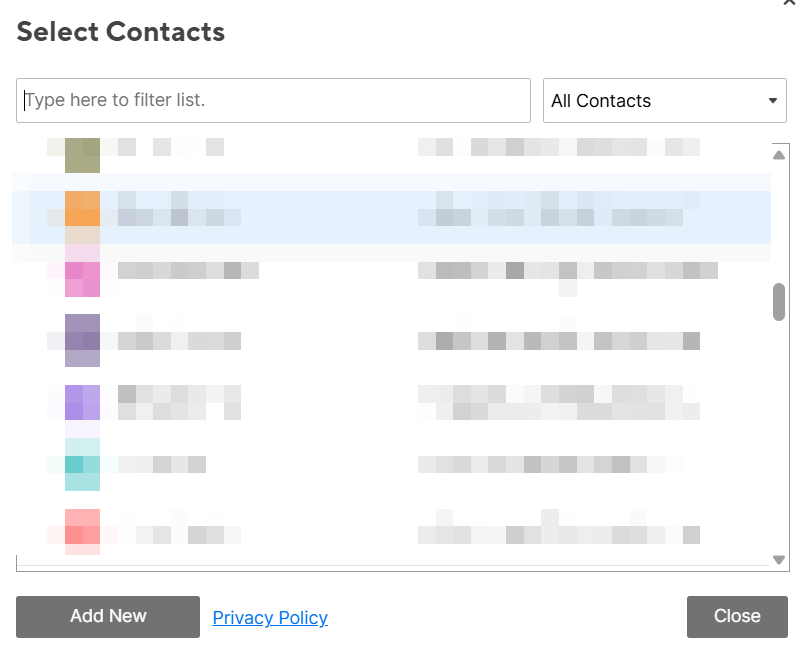The width and height of the screenshot is (798, 648).
Task: Click the Add New button
Action: click(x=108, y=616)
